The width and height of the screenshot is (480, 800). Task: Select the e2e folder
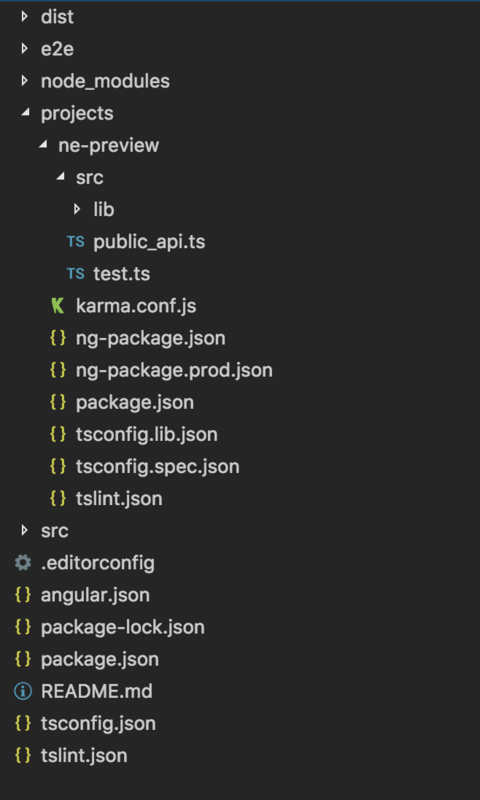pyautogui.click(x=57, y=49)
